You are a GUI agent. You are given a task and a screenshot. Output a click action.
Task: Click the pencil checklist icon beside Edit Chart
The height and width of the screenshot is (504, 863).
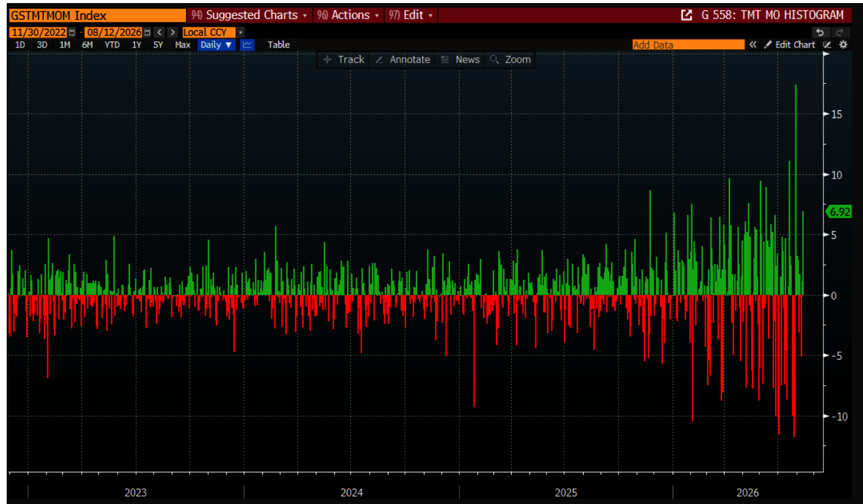[x=828, y=44]
